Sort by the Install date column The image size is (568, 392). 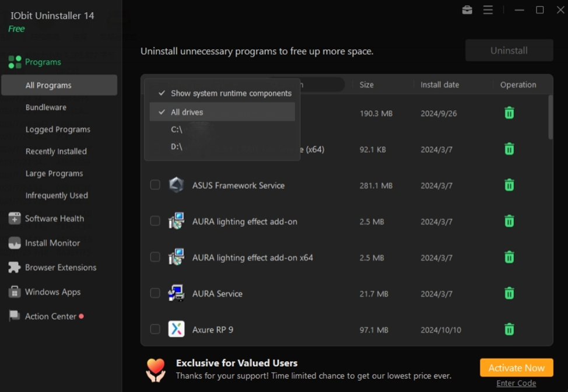[440, 85]
